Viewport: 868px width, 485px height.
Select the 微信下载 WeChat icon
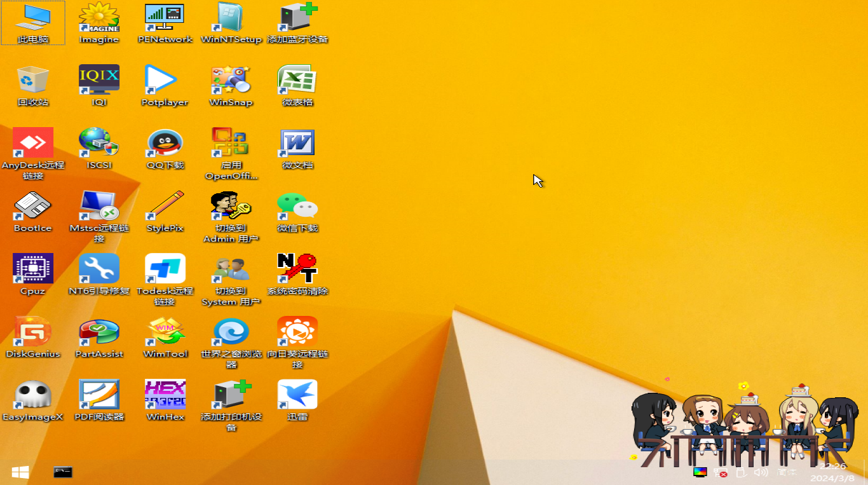297,212
